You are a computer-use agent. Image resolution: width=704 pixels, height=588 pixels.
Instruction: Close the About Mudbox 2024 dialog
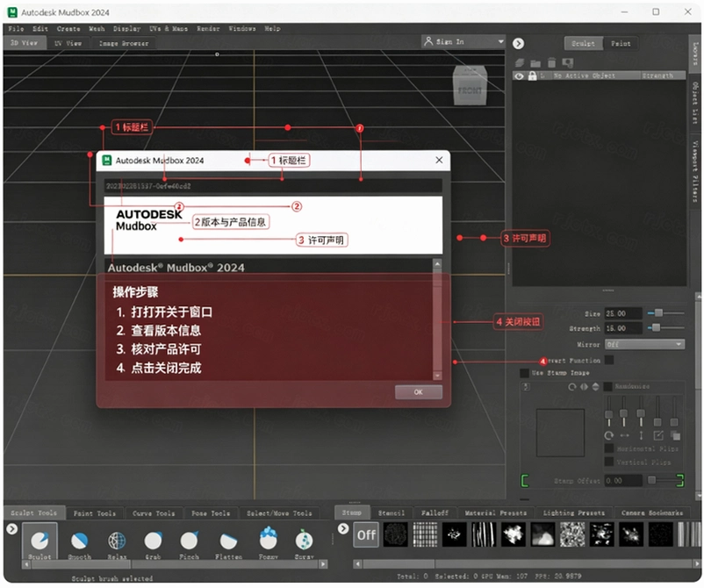click(439, 161)
